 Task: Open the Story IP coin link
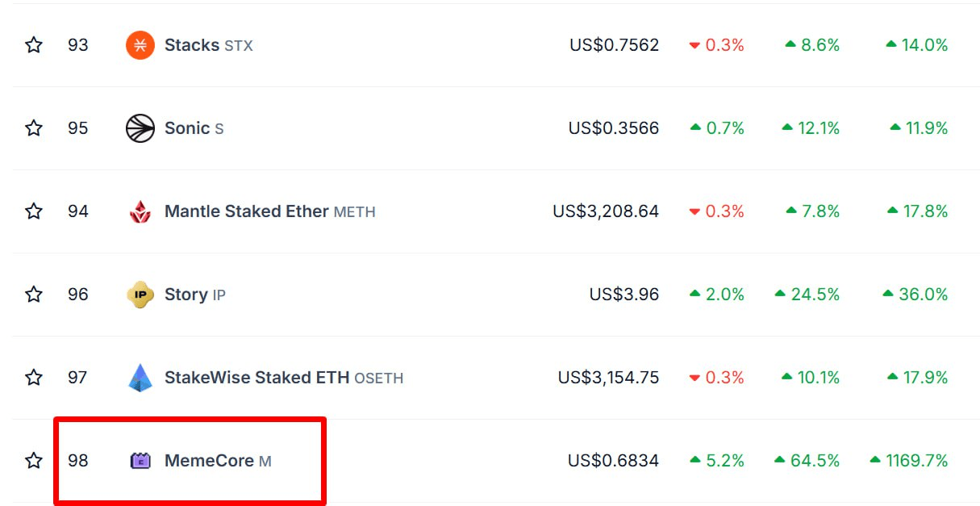(x=195, y=295)
